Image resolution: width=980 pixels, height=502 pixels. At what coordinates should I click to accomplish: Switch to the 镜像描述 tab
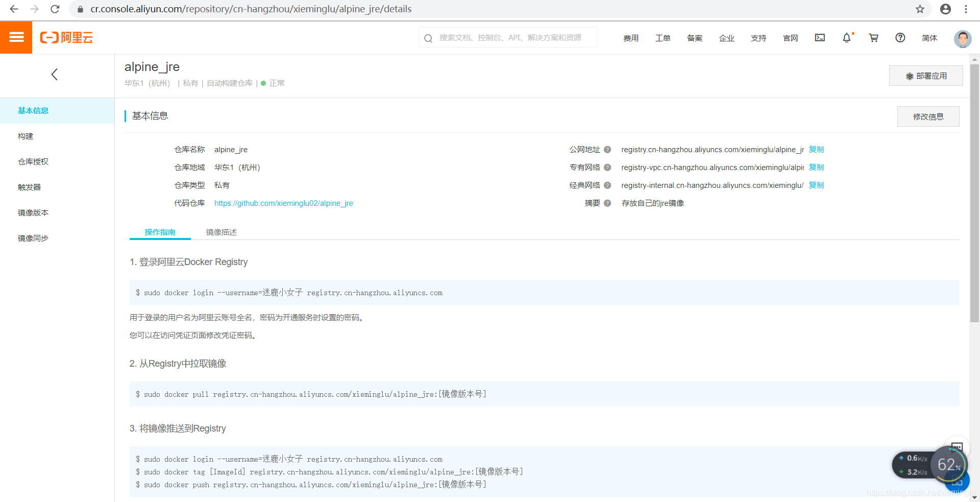222,232
